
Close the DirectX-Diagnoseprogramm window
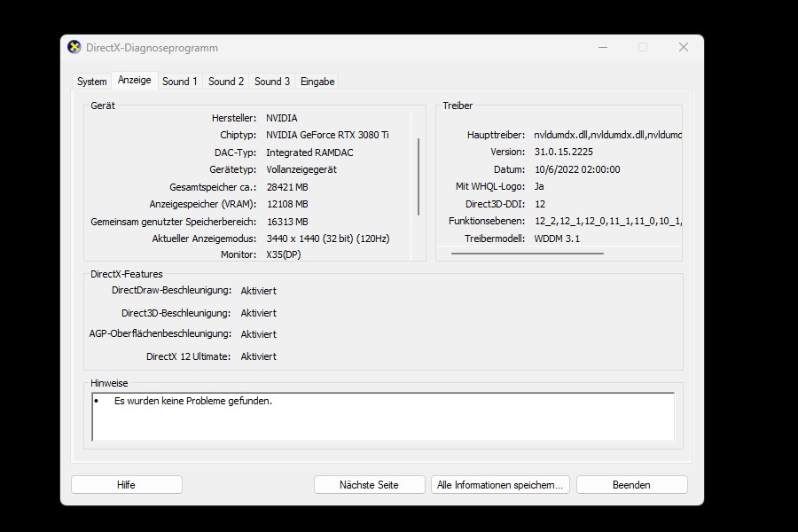pyautogui.click(x=684, y=47)
